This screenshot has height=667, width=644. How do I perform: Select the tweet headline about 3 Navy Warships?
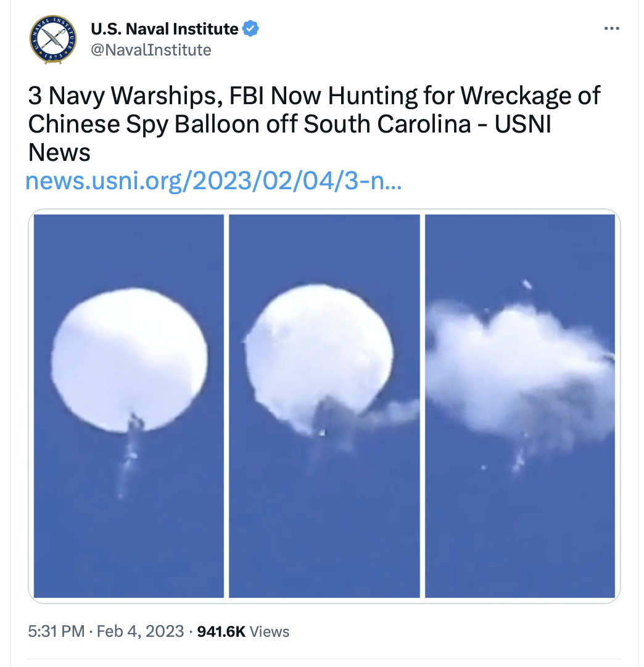point(314,123)
